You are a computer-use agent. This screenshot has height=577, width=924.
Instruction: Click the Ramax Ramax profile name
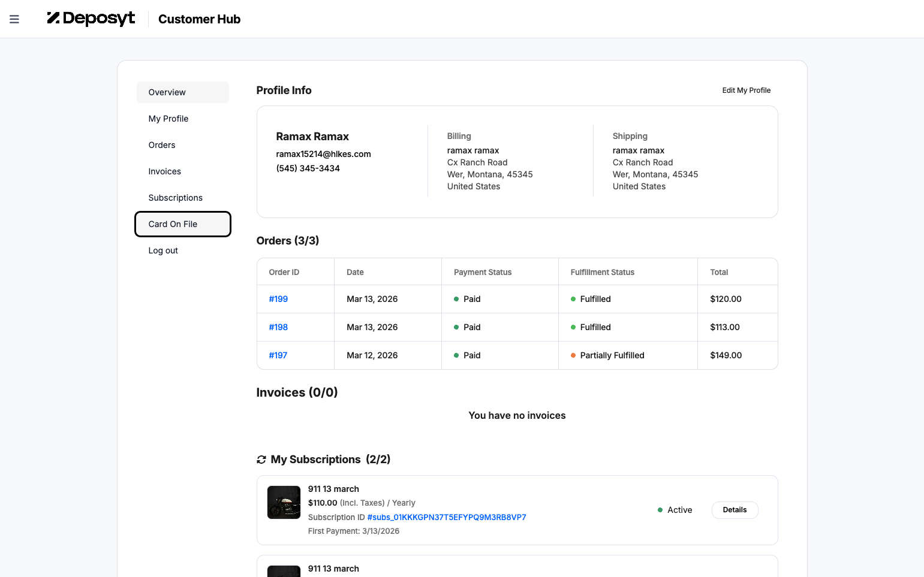click(312, 137)
